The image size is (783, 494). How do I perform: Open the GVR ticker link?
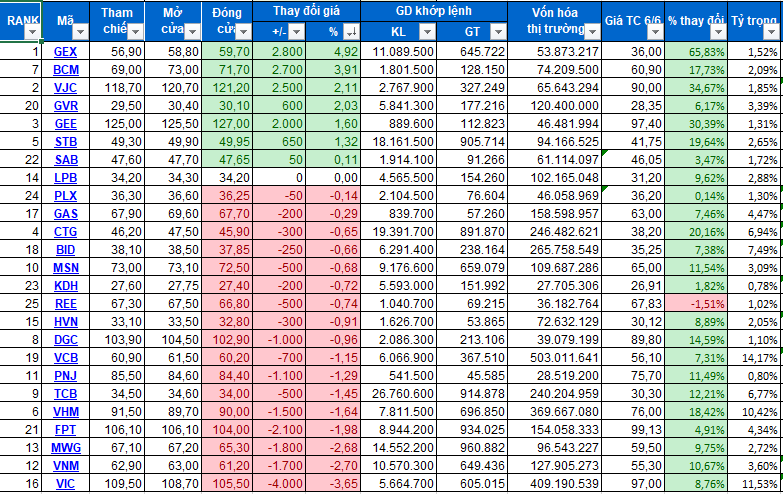(x=65, y=106)
